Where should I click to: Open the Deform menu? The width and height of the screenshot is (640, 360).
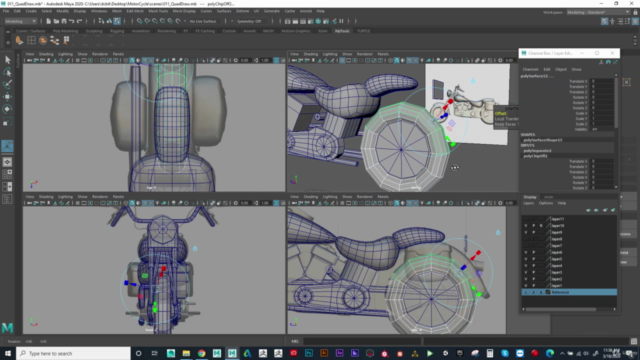(242, 11)
